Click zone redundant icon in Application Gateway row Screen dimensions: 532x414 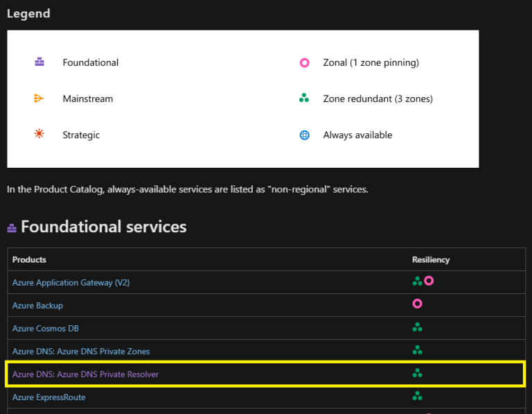tap(417, 282)
